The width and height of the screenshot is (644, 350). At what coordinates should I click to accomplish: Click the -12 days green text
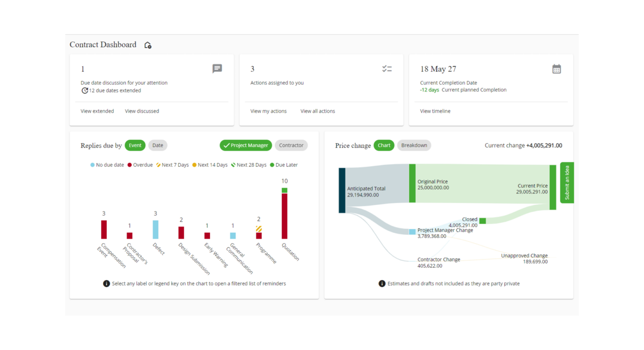point(430,90)
